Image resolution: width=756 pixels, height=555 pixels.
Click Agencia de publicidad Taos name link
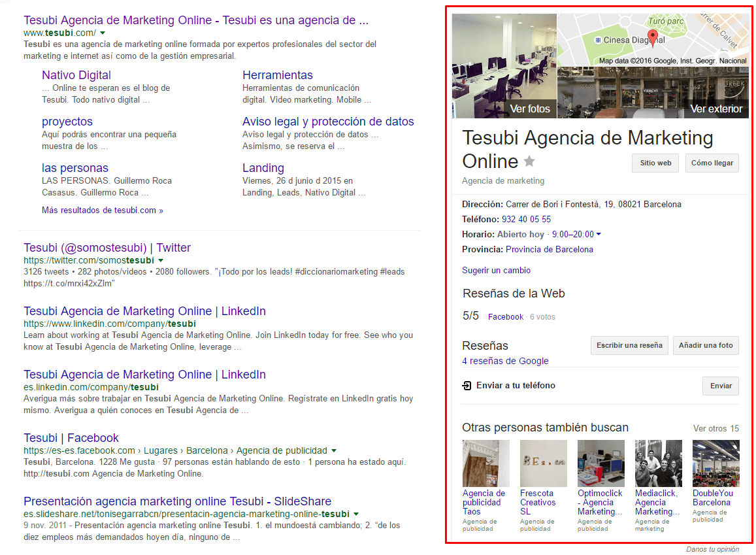484,503
